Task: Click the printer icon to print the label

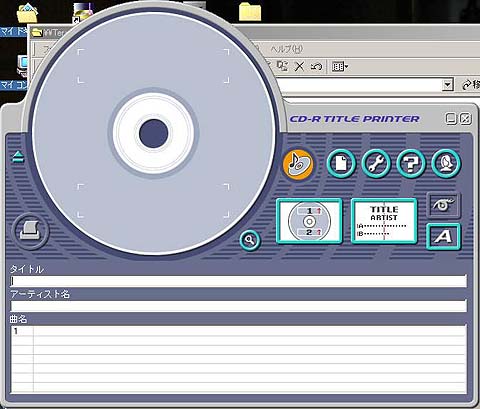Action: pos(30,231)
